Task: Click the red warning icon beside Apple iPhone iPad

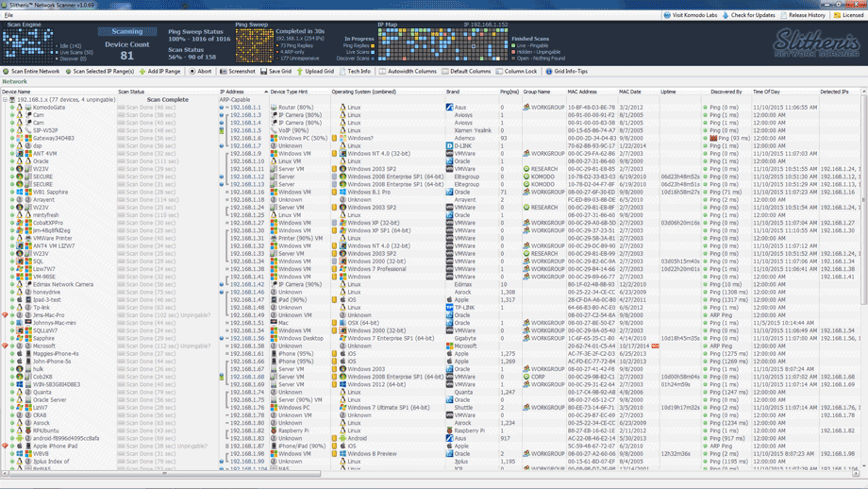Action: point(5,446)
